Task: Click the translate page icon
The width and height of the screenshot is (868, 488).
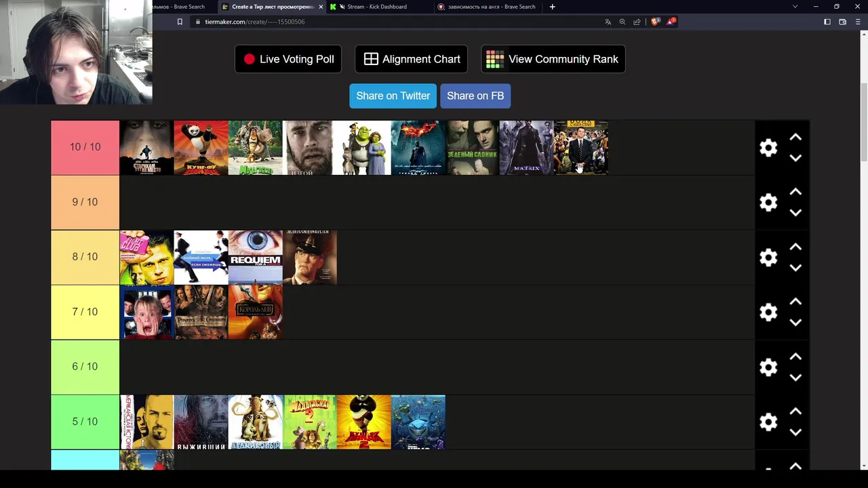Action: [x=608, y=22]
